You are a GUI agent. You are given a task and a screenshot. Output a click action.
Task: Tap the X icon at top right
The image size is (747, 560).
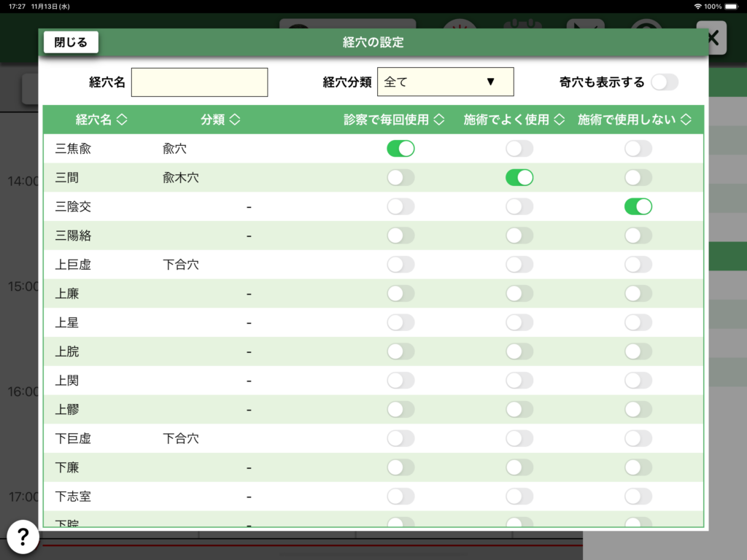[x=712, y=38]
